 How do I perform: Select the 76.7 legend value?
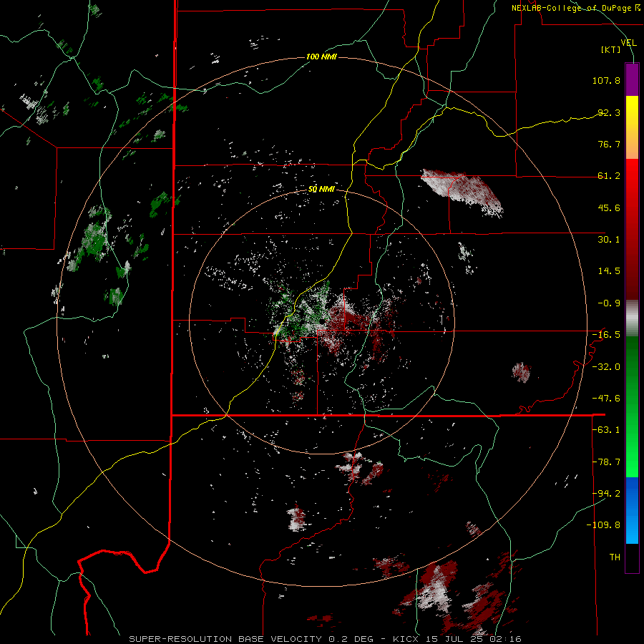pos(609,144)
